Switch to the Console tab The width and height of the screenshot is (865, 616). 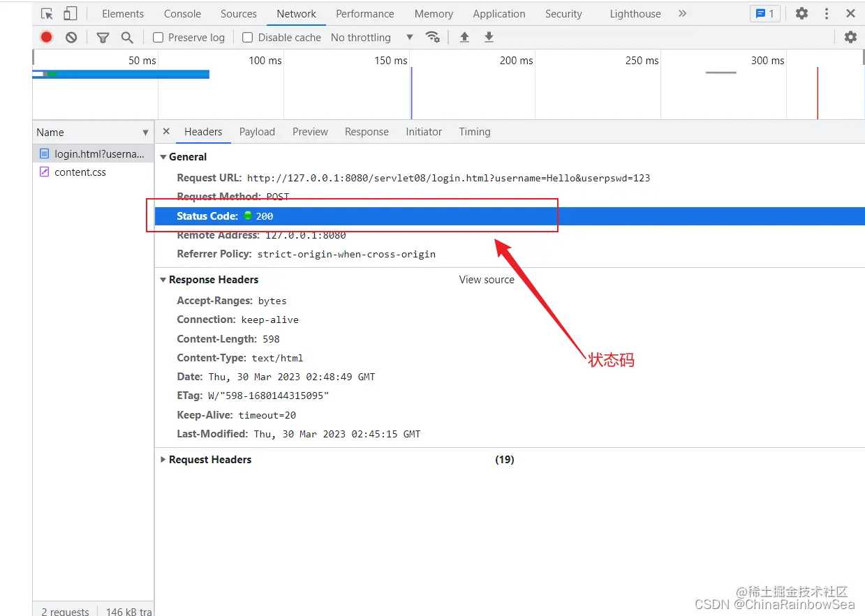(x=182, y=14)
